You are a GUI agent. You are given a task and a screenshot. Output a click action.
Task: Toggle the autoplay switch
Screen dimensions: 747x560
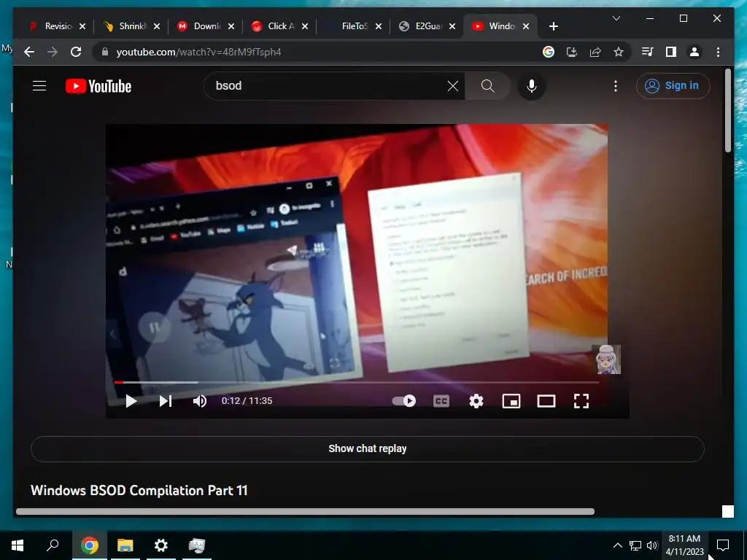[404, 401]
